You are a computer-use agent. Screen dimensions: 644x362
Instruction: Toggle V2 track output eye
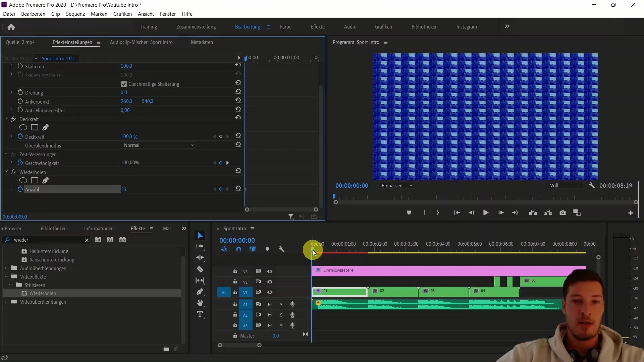click(270, 282)
